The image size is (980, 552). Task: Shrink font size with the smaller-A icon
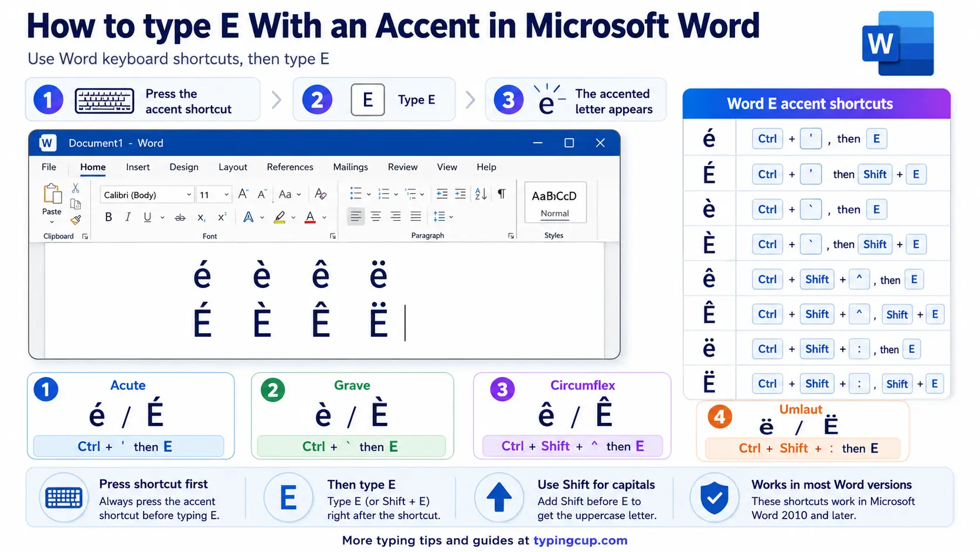(x=262, y=194)
